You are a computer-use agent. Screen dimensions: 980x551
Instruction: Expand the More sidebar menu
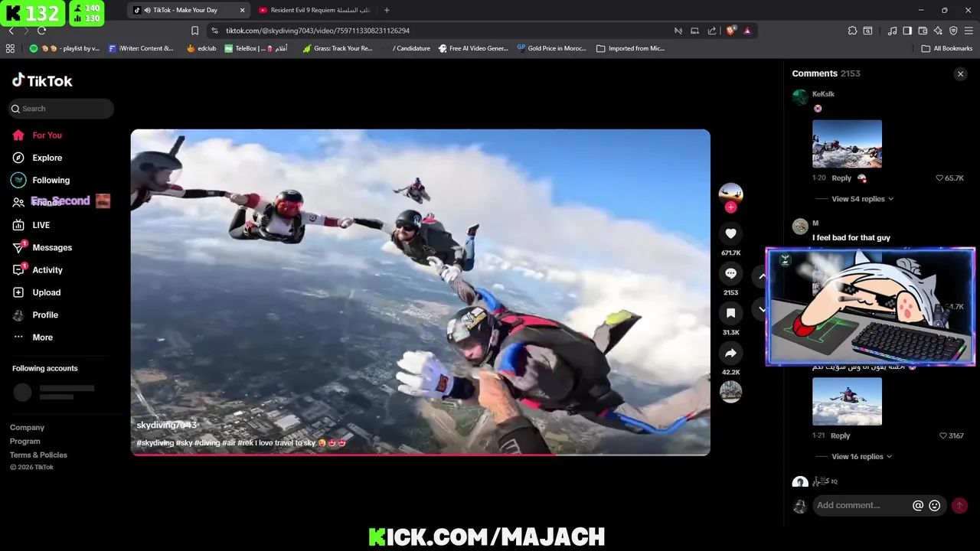tap(42, 337)
